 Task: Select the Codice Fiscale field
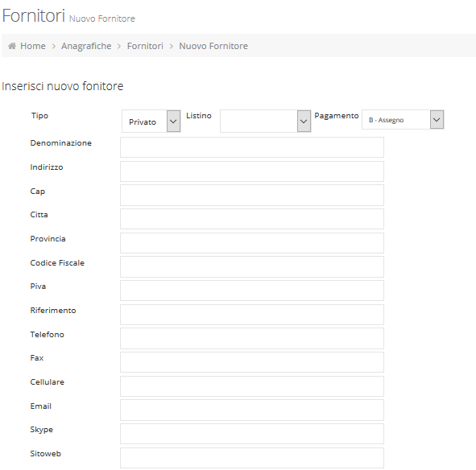(x=252, y=266)
